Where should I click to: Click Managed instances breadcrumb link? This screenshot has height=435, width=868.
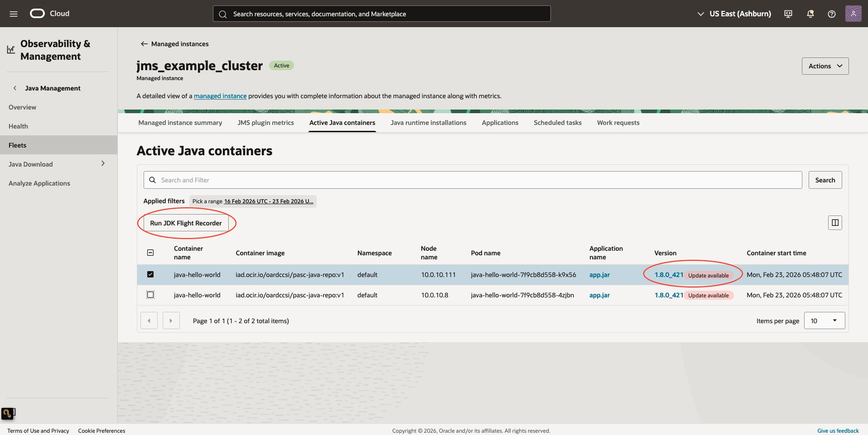point(180,44)
